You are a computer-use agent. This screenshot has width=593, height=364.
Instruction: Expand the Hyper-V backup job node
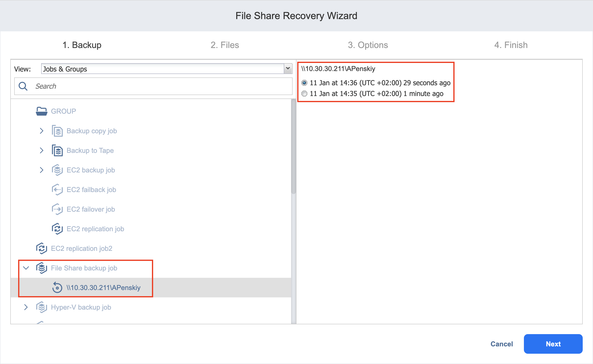tap(26, 307)
